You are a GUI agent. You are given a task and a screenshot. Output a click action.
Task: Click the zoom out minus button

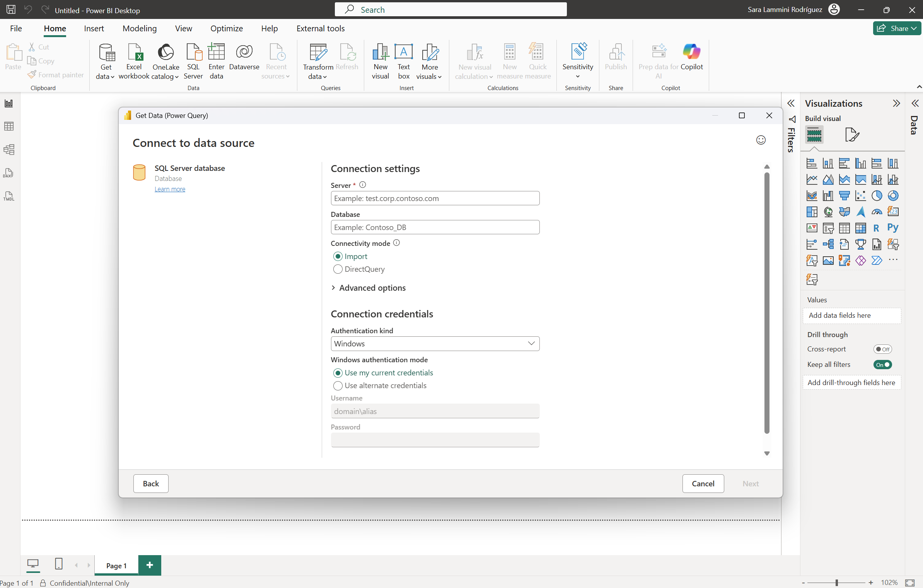click(x=804, y=583)
